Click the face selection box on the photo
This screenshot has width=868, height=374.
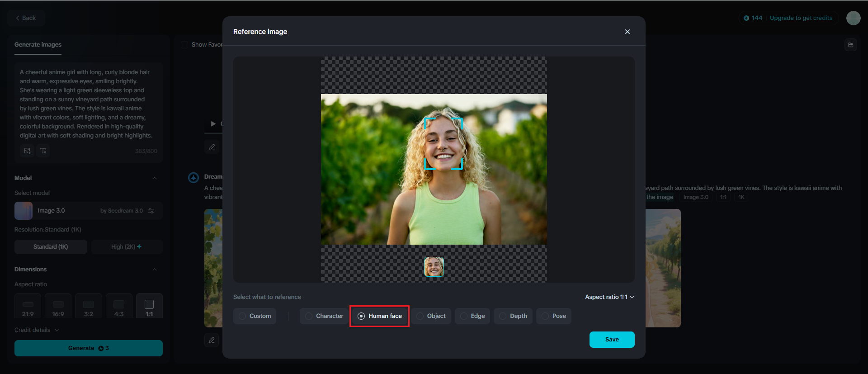443,144
